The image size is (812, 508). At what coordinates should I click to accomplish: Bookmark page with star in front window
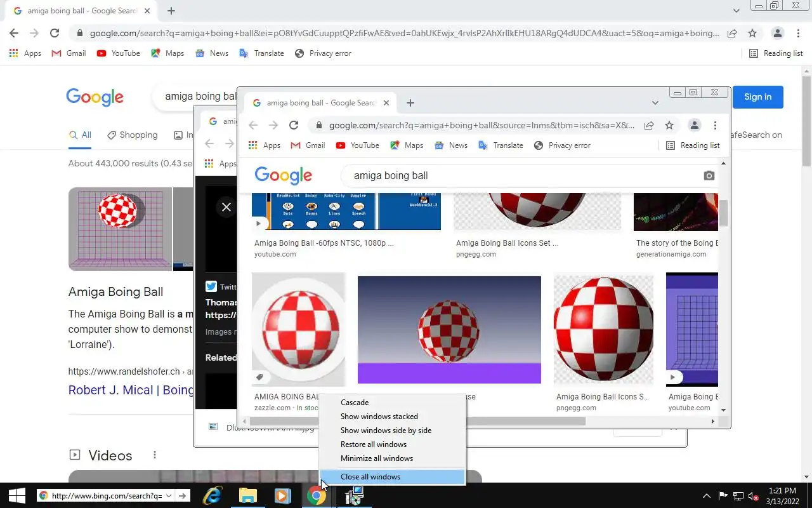(669, 125)
